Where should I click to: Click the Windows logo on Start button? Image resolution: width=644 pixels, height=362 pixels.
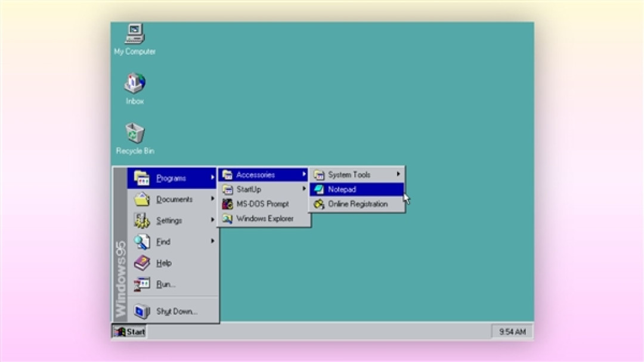tap(119, 332)
